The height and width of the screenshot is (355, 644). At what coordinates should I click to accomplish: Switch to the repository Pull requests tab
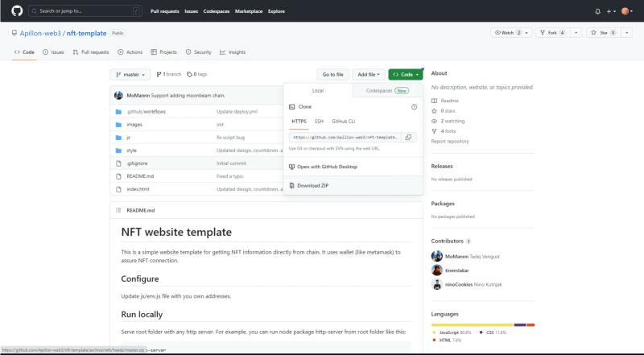(91, 52)
